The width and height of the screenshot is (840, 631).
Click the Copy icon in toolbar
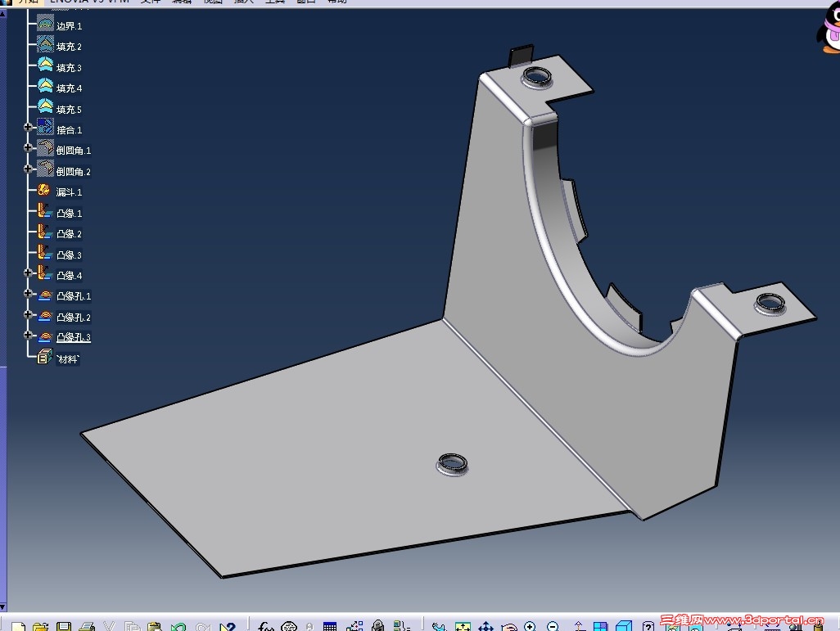[132, 626]
